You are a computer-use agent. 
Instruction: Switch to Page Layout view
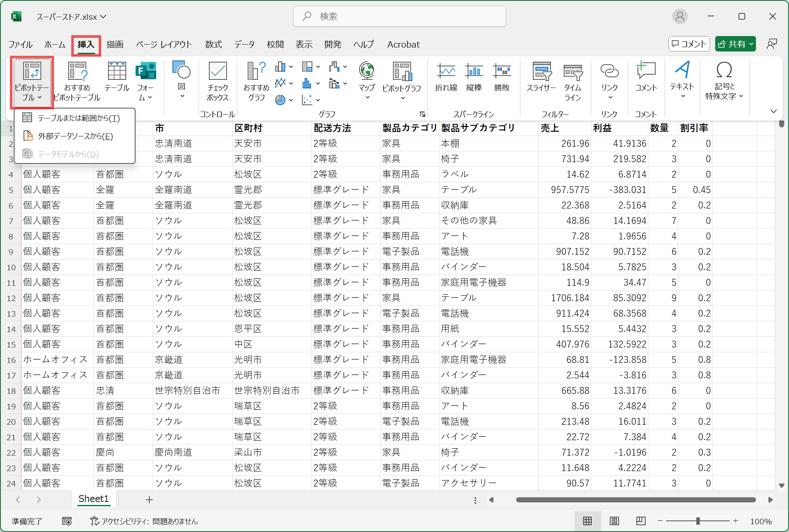pos(614,521)
